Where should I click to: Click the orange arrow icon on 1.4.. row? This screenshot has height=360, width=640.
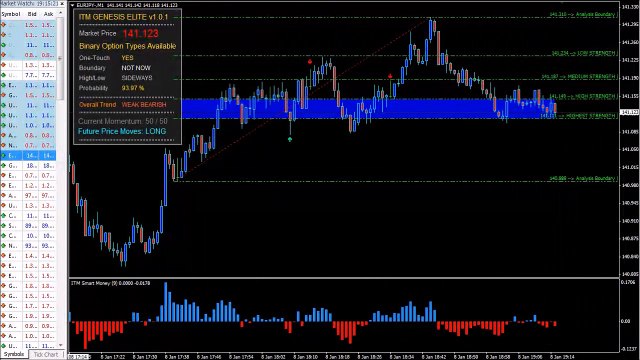4,256
